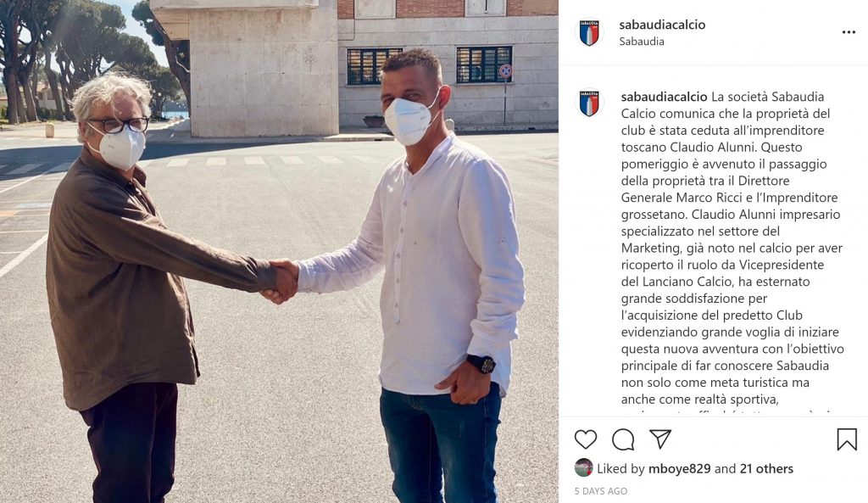Open the 5 DAYS AGO timestamp
The image size is (868, 503).
tap(601, 491)
